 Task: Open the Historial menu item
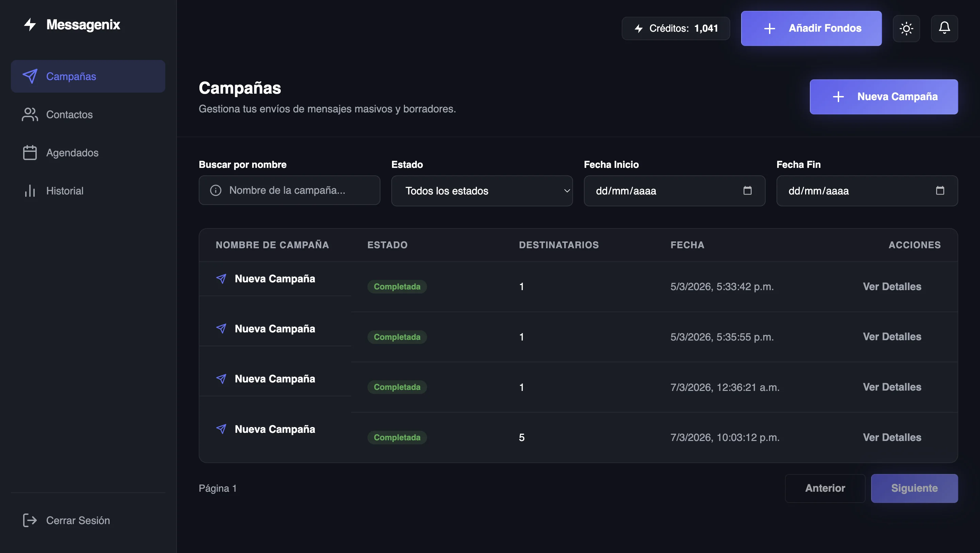click(65, 191)
